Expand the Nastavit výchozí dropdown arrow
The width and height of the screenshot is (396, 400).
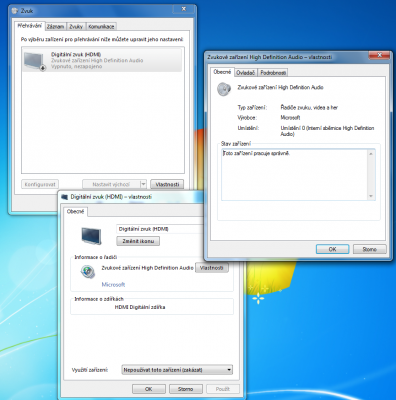pos(143,184)
